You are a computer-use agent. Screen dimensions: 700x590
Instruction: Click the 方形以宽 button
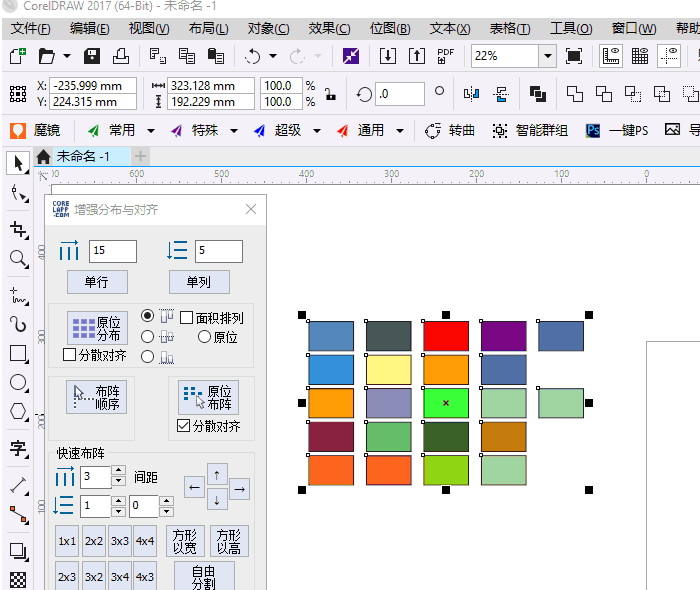[x=185, y=541]
